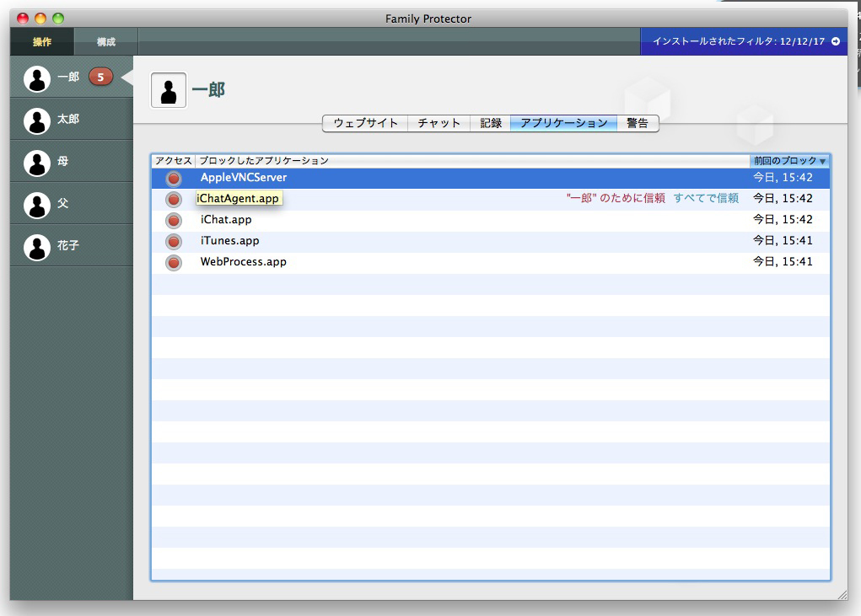Click "一郎" のために信頼 link
The width and height of the screenshot is (861, 616).
616,198
